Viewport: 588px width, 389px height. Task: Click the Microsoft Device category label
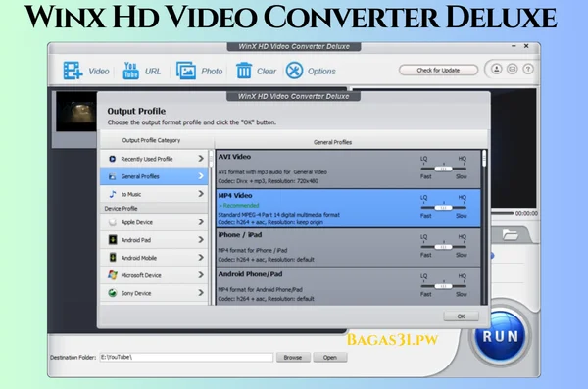click(141, 275)
